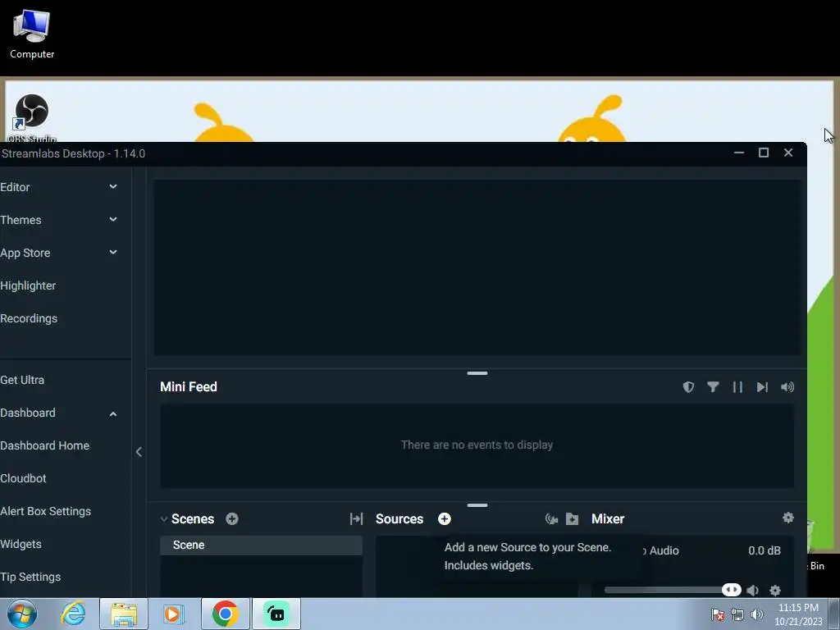This screenshot has width=840, height=630.
Task: Open Computer desktop icon
Action: (32, 34)
